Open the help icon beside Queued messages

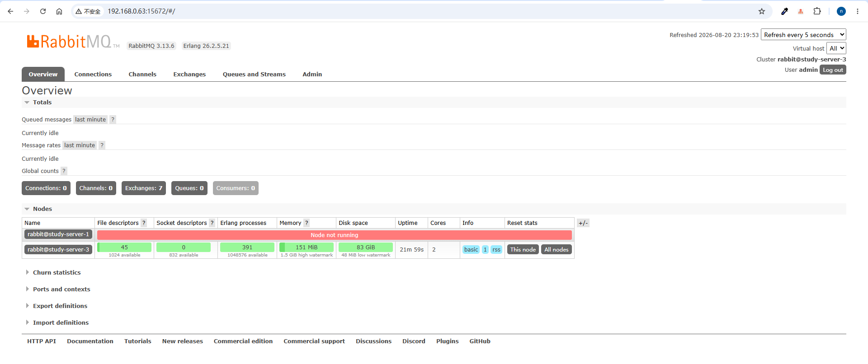coord(113,119)
